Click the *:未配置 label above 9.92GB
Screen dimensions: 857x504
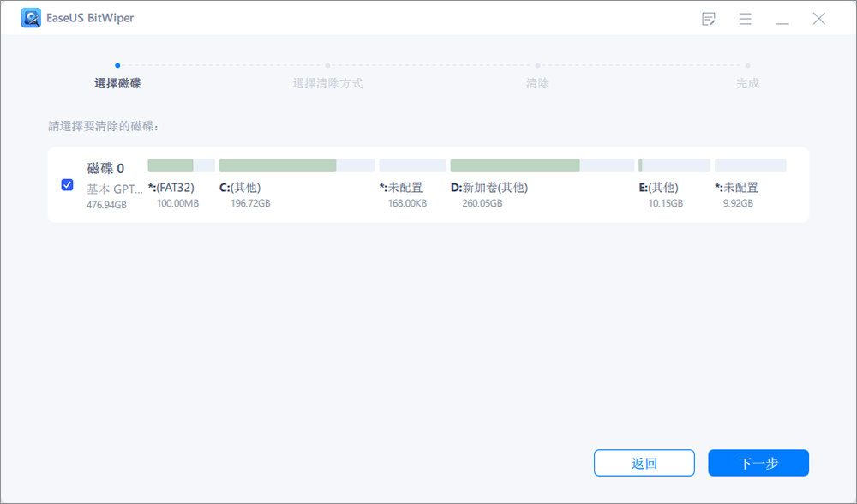tap(737, 188)
